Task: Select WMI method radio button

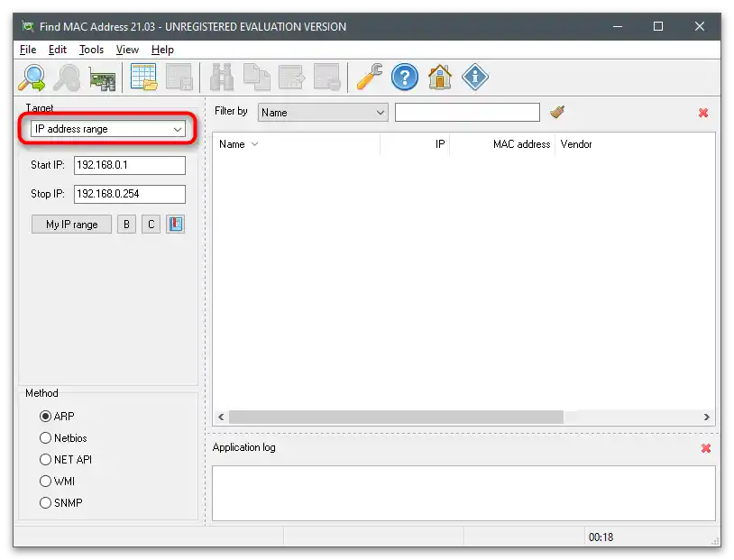Action: click(45, 481)
